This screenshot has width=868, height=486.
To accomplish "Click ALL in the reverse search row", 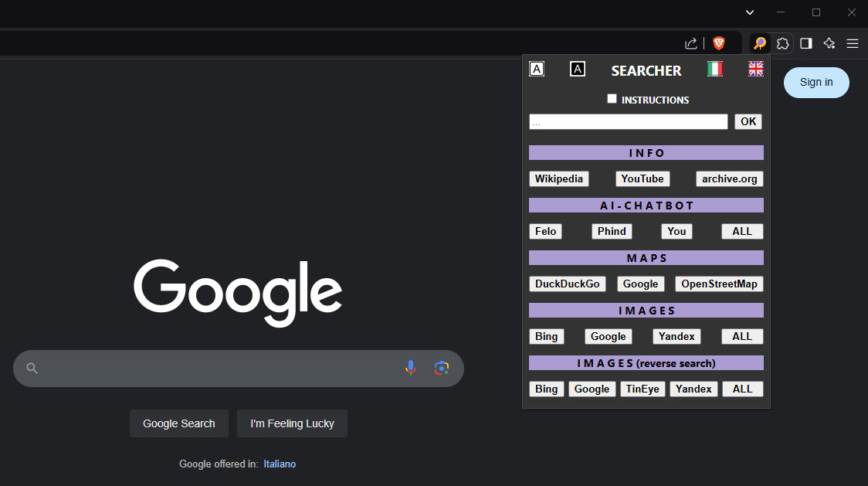I will (x=742, y=389).
